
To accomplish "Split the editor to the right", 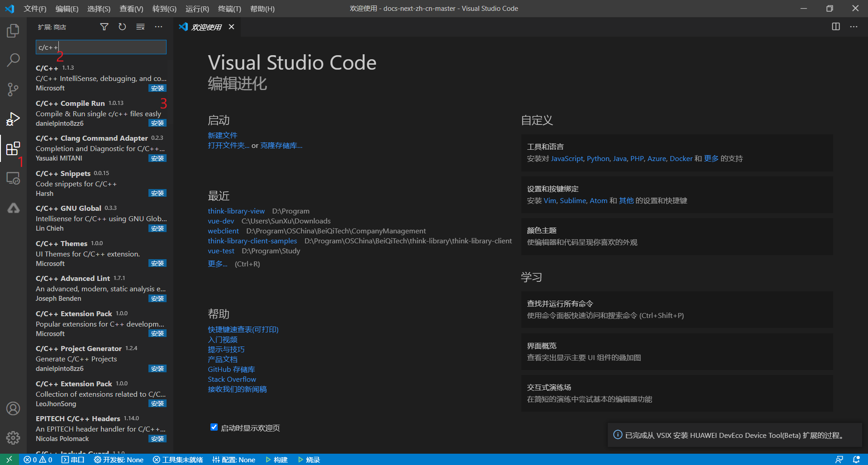I will click(x=836, y=27).
